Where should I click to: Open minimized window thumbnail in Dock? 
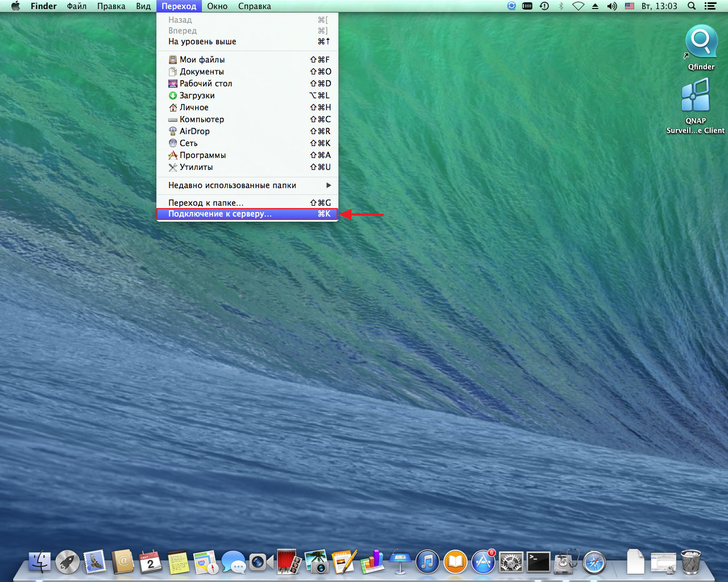tap(663, 562)
